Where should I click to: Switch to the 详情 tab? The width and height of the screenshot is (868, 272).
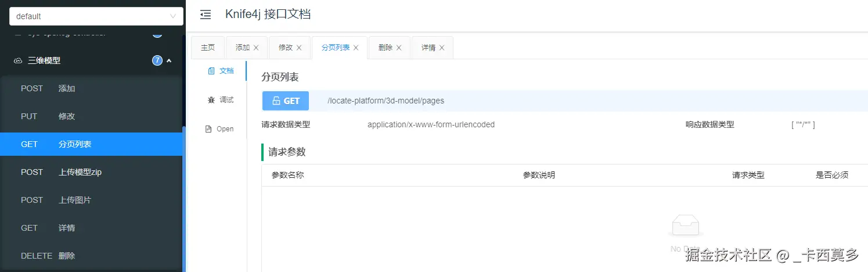pyautogui.click(x=428, y=48)
